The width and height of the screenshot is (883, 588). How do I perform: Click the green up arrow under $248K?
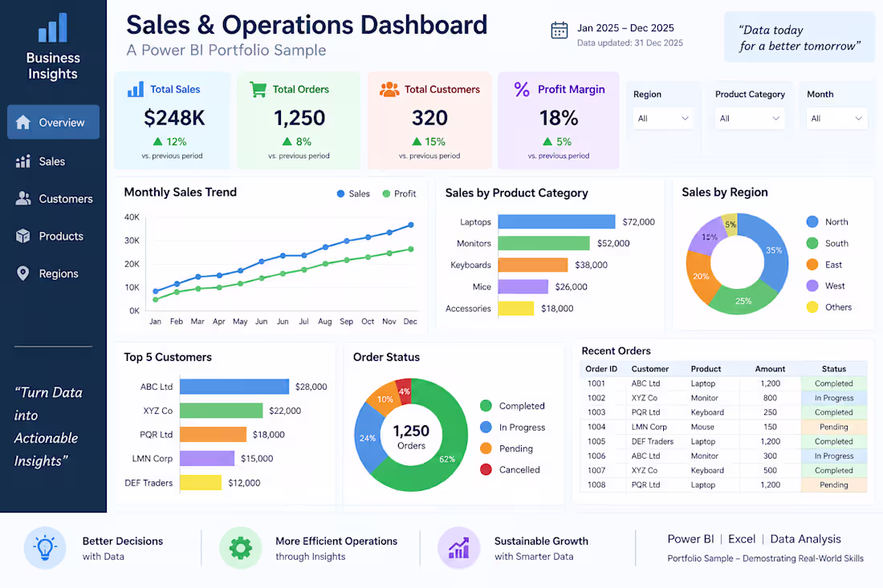(x=157, y=142)
